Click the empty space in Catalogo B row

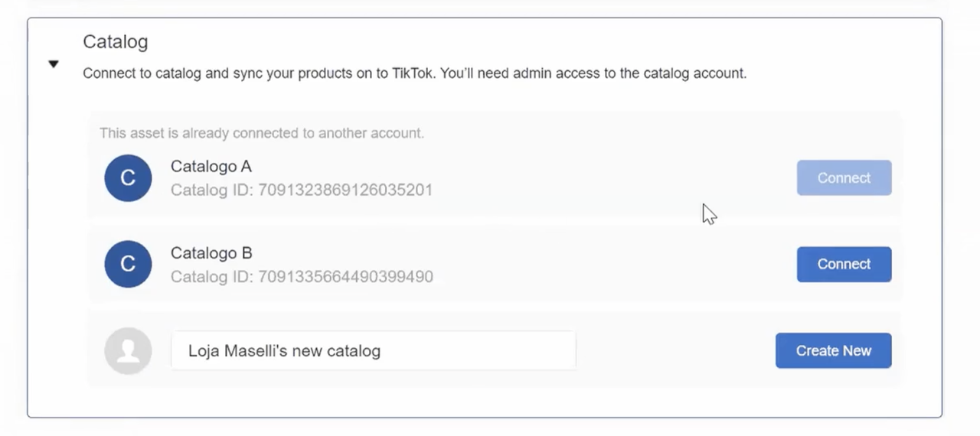[612, 264]
